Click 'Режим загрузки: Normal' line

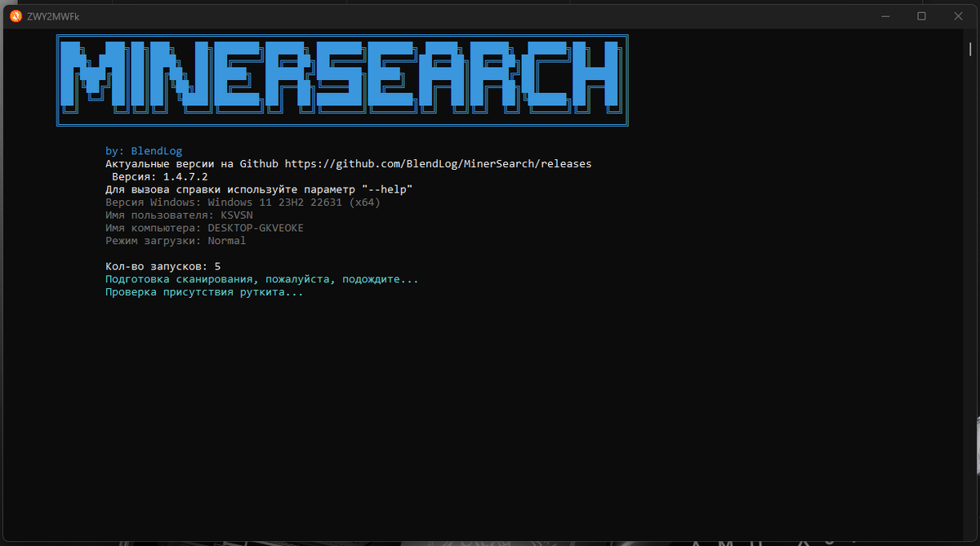pos(176,241)
